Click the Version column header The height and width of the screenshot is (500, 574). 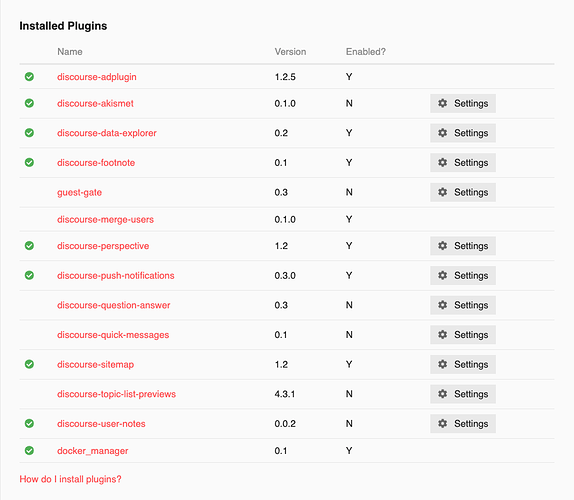point(290,52)
